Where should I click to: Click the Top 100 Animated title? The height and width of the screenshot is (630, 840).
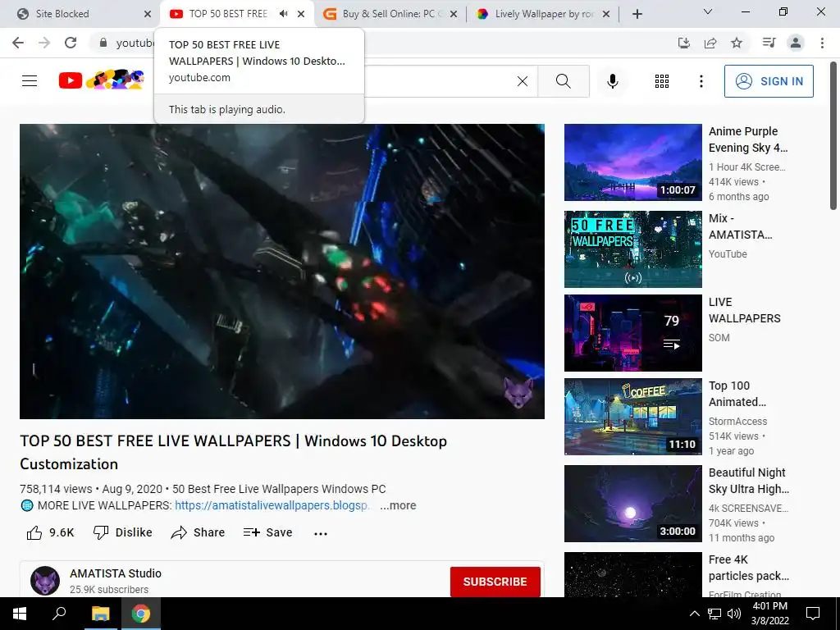737,394
